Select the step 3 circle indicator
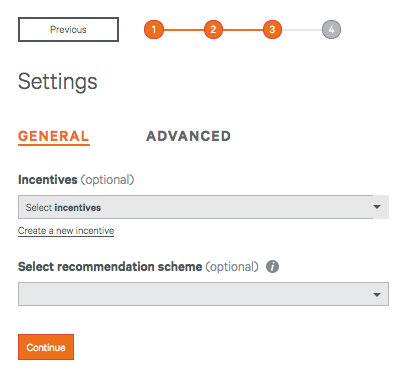 [272, 30]
